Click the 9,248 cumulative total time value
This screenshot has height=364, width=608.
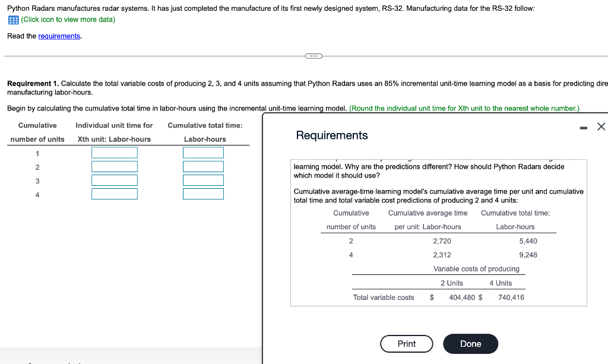(x=528, y=255)
